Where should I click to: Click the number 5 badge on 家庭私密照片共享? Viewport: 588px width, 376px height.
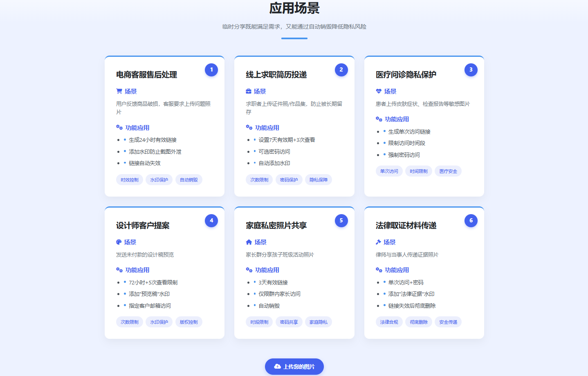[341, 220]
